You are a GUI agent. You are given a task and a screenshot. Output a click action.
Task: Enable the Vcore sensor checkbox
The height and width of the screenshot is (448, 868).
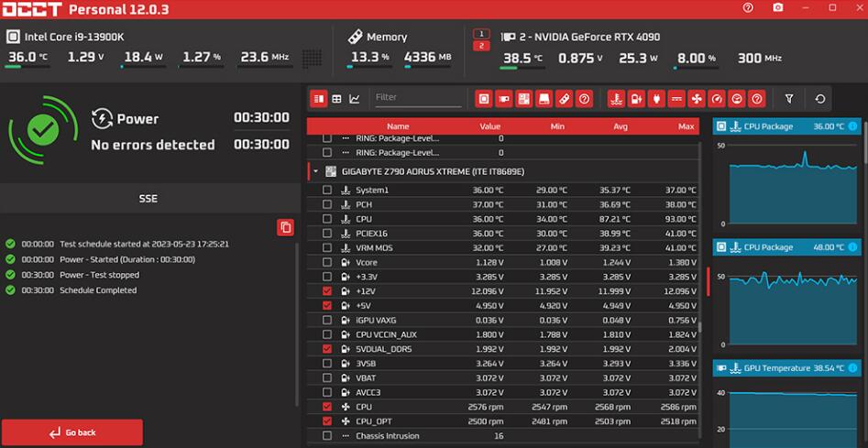(327, 261)
